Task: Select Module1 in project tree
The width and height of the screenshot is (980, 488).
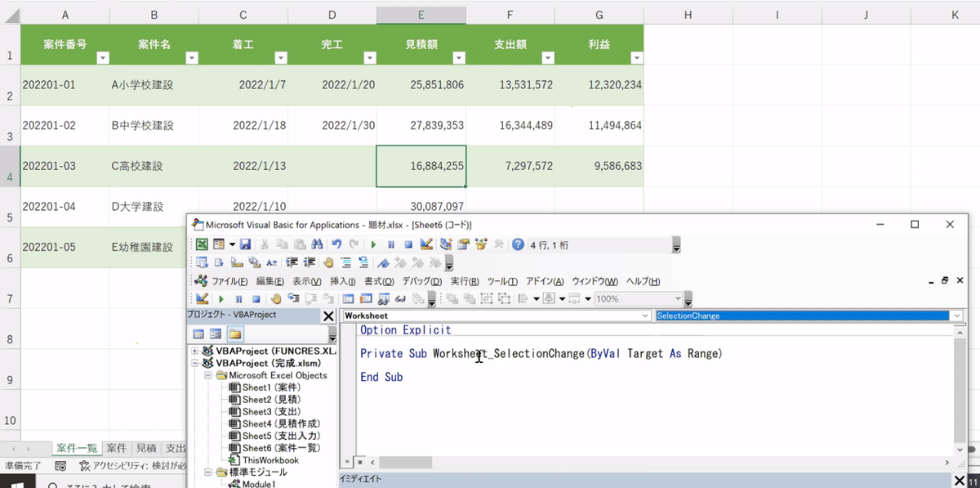Action: [252, 484]
